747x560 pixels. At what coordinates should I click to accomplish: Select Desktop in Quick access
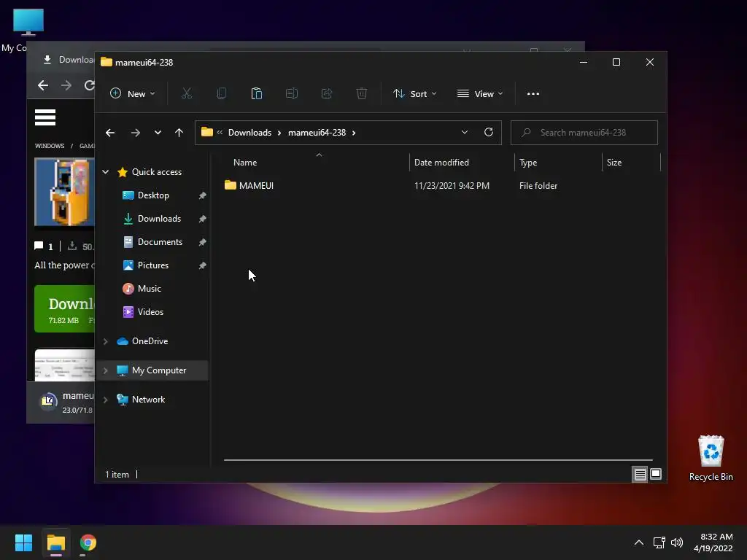click(153, 195)
